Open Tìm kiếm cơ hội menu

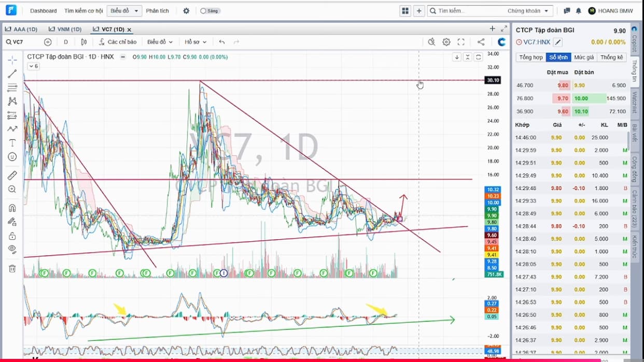83,11
